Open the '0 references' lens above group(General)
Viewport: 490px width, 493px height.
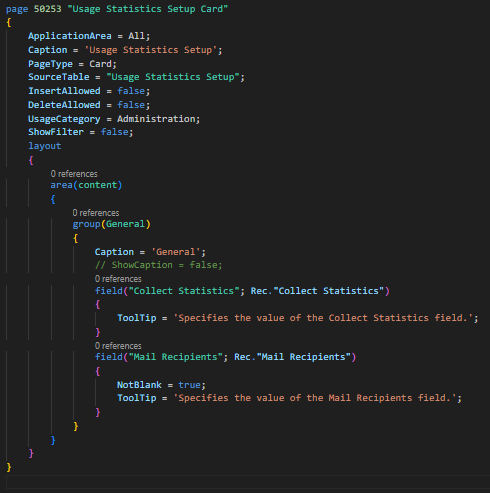pyautogui.click(x=96, y=213)
